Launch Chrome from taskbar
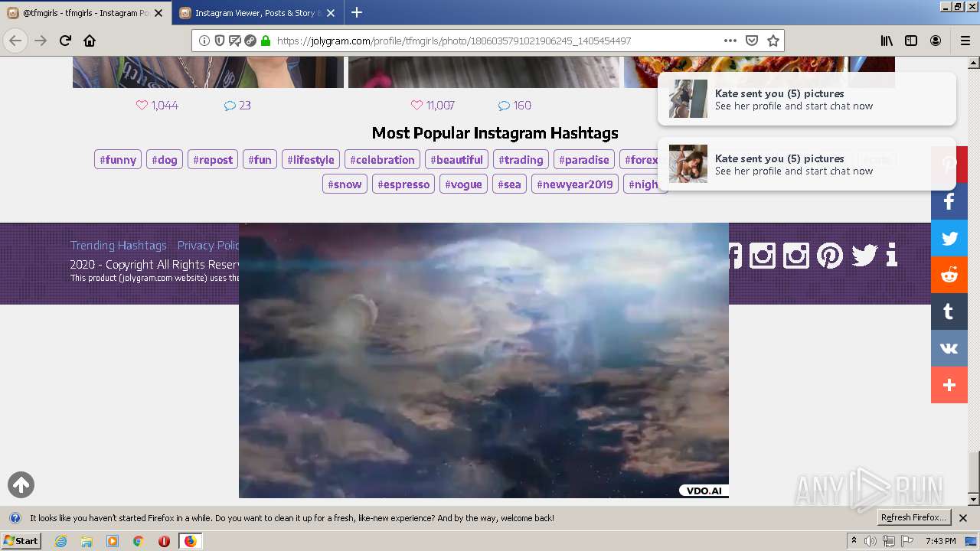Image resolution: width=980 pixels, height=551 pixels. pyautogui.click(x=138, y=541)
